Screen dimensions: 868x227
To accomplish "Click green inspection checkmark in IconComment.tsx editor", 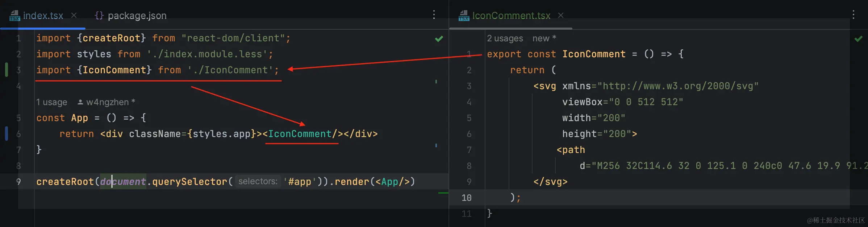I will pos(858,38).
